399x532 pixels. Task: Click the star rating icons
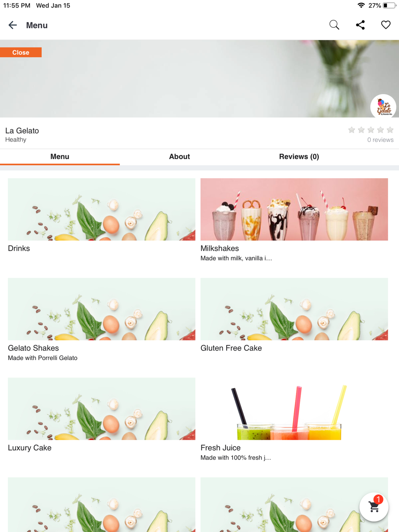371,130
